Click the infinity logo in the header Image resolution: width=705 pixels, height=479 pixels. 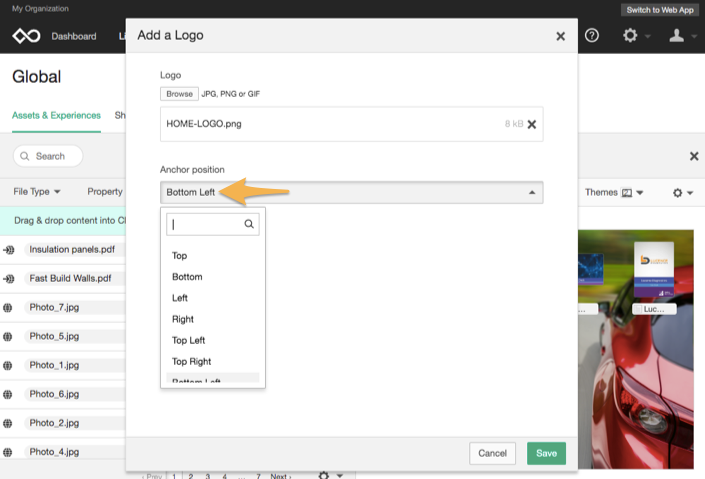coord(26,36)
